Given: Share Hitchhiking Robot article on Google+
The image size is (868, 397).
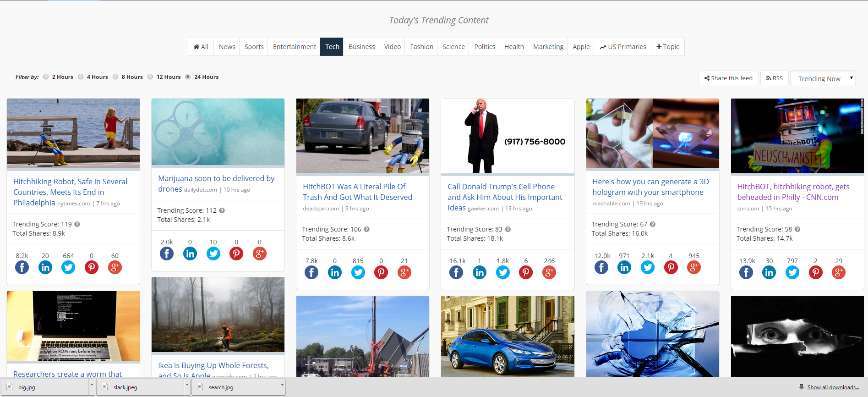Looking at the screenshot, I should tap(115, 267).
